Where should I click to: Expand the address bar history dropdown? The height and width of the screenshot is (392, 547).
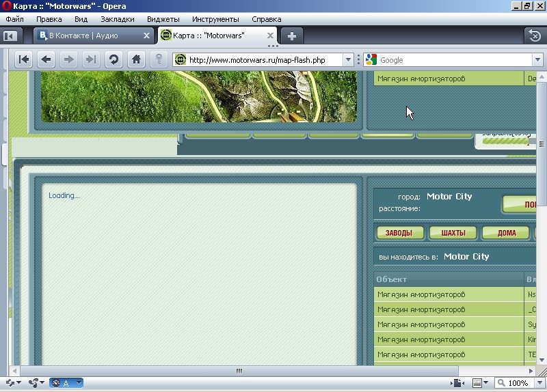349,60
